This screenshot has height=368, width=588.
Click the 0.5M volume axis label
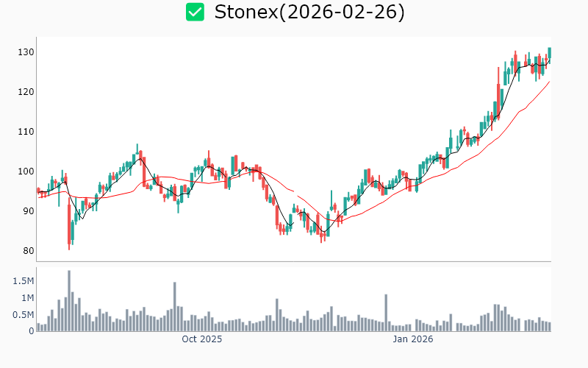tap(23, 315)
